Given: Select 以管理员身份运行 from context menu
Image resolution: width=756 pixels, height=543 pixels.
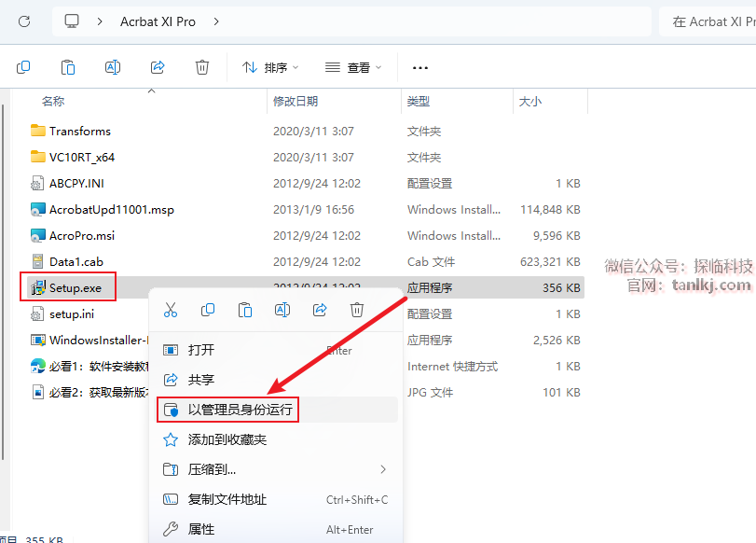Looking at the screenshot, I should pos(241,410).
